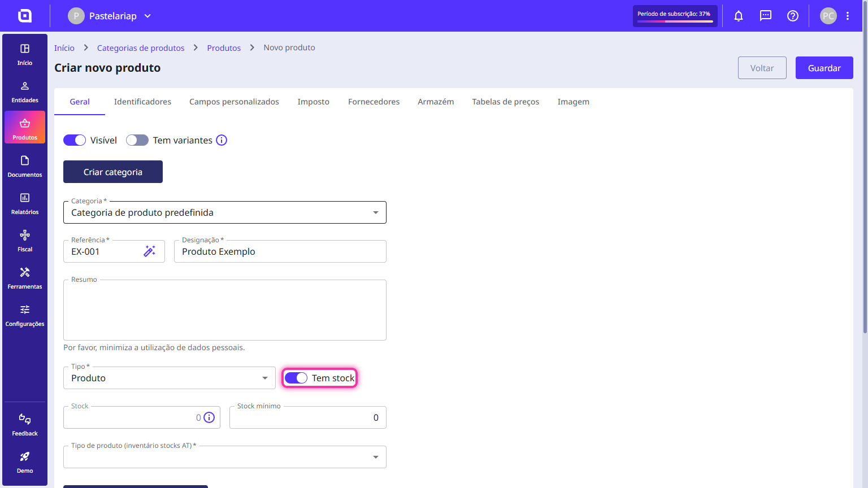Show the Stock field info icon
868x488 pixels.
(209, 417)
